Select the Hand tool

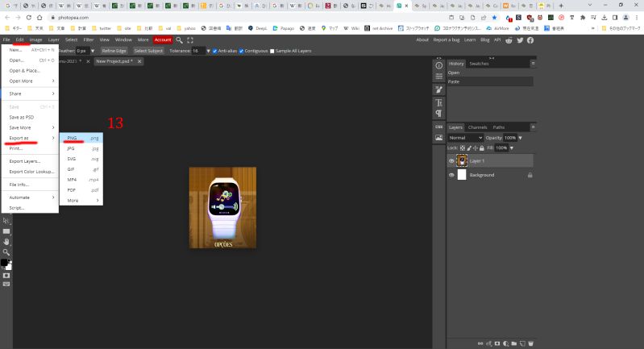6,242
